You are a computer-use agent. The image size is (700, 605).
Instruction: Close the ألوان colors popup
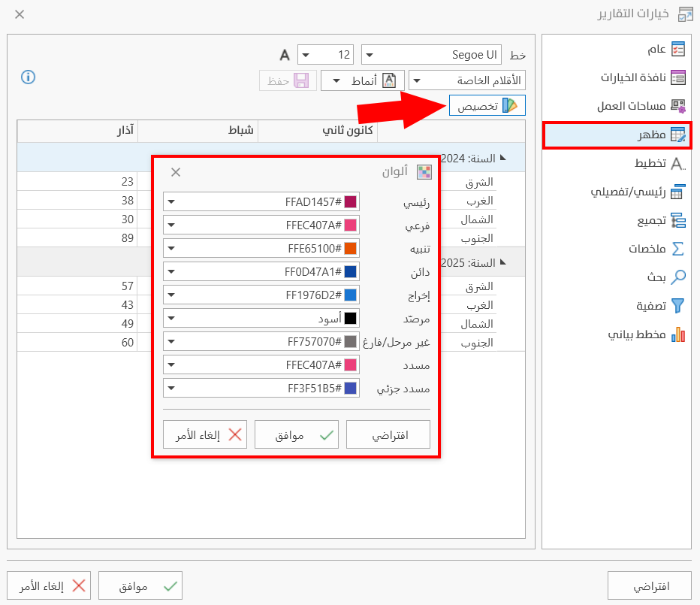176,172
